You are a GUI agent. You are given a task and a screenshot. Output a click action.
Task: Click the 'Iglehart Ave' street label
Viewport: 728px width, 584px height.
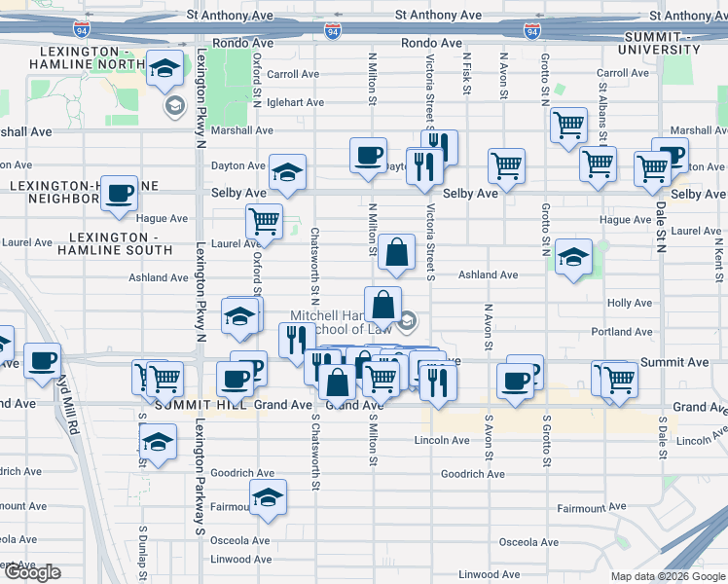(295, 102)
